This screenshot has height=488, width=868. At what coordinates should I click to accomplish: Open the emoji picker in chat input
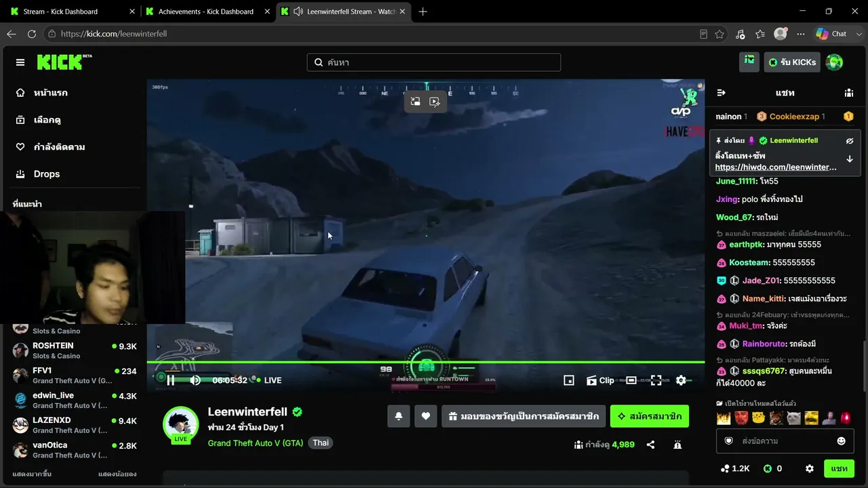pos(842,441)
